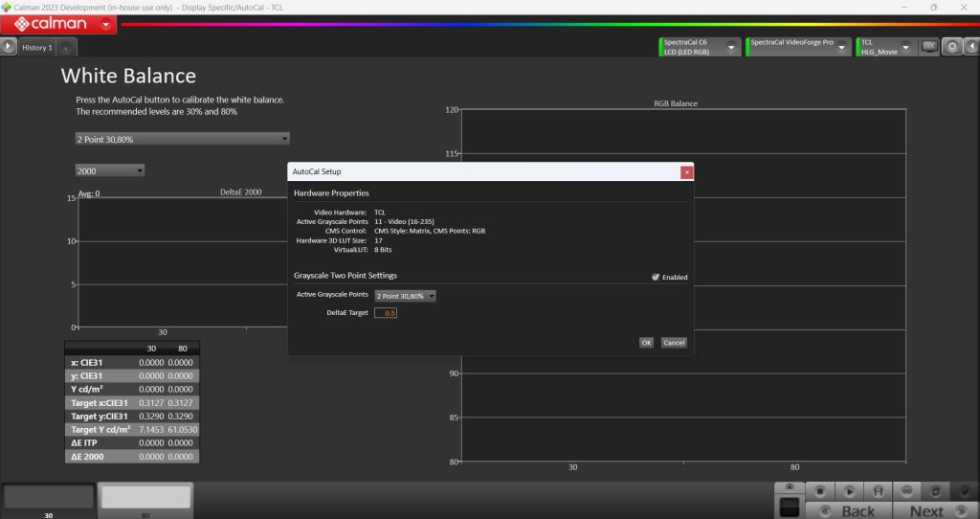980x519 pixels.
Task: Click the play read-single icon
Action: point(849,491)
